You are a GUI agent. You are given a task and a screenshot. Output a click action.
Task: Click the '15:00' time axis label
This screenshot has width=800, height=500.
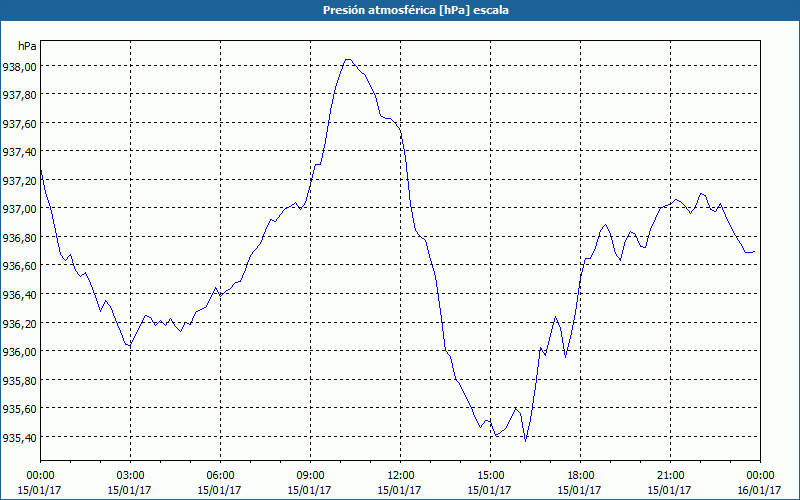490,476
